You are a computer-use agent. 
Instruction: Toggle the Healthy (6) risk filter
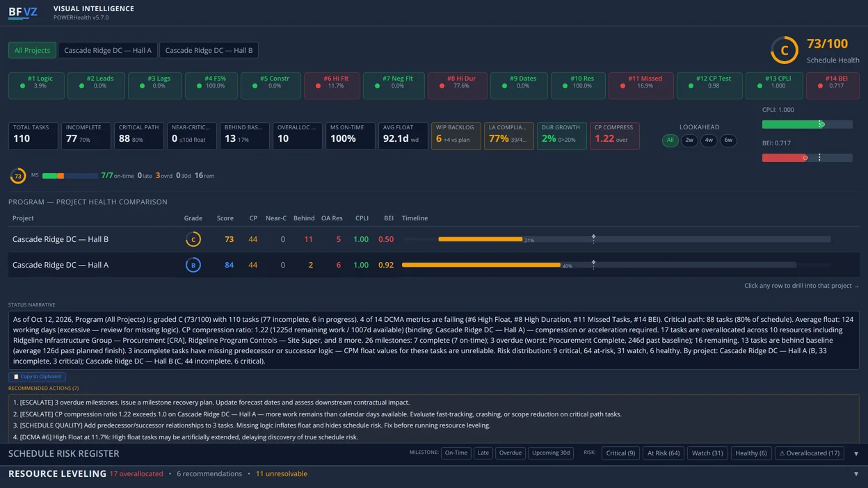(751, 453)
